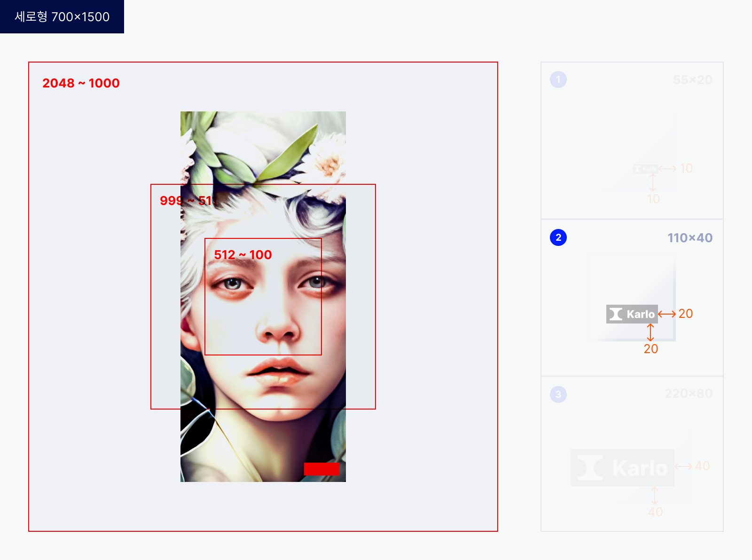Click the portrait illustration thumbnail
This screenshot has width=752, height=560.
[x=263, y=297]
